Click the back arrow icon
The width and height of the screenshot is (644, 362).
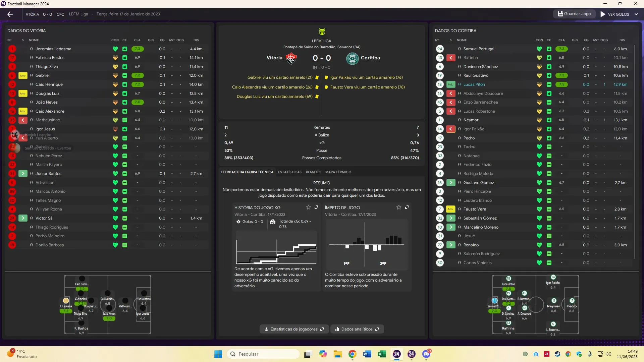point(10,14)
